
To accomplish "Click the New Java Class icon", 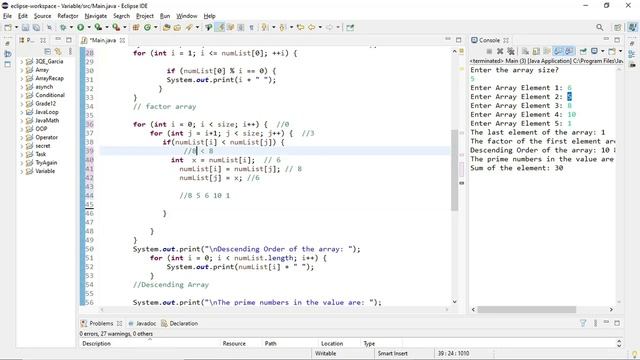I will point(147,27).
